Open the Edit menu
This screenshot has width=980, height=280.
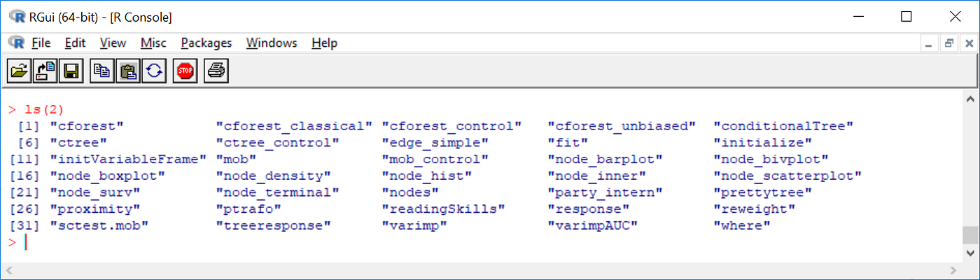point(75,43)
